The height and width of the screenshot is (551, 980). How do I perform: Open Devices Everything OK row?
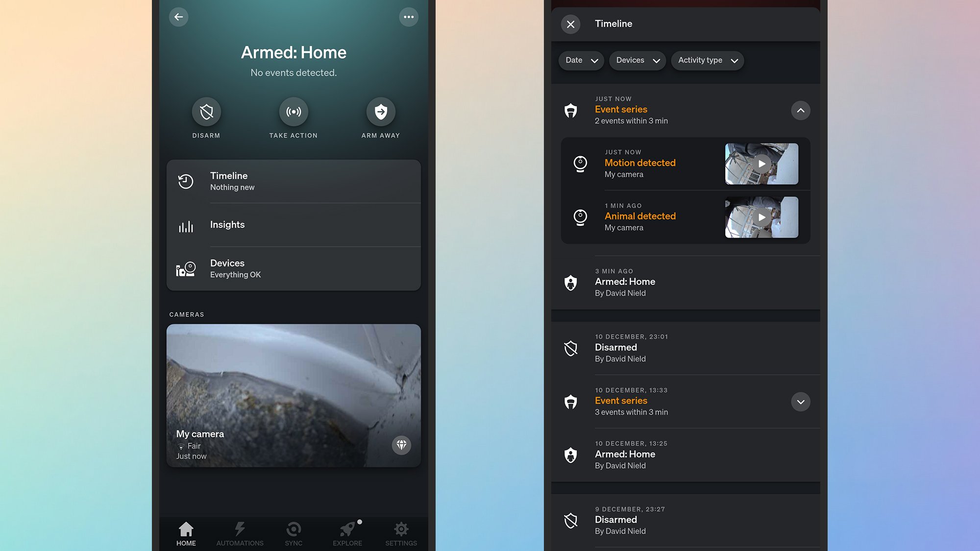pos(294,269)
